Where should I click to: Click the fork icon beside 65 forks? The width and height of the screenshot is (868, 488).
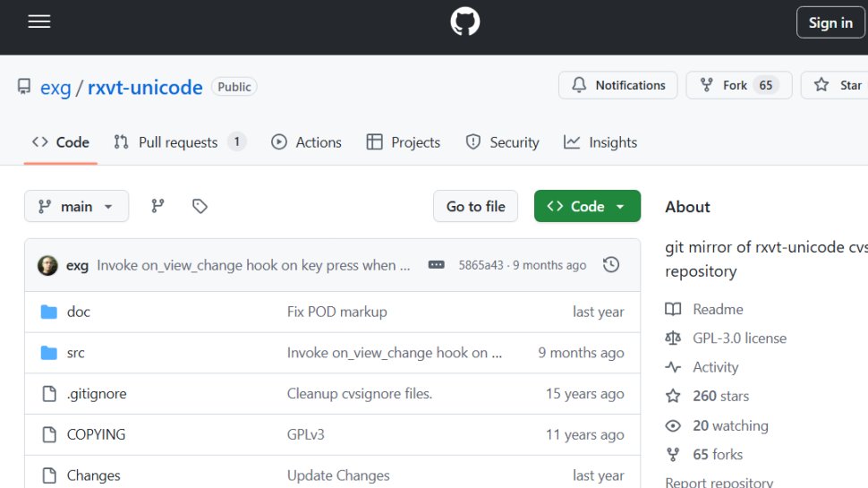click(x=673, y=455)
